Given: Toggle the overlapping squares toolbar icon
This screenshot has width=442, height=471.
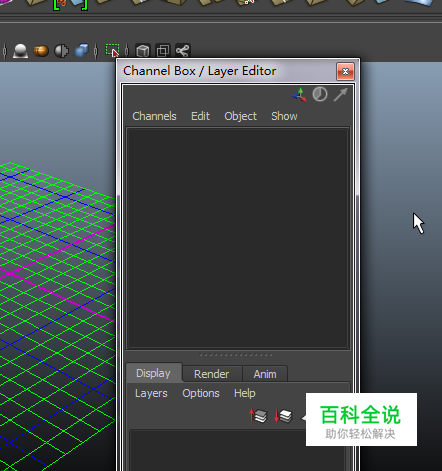Looking at the screenshot, I should tap(163, 51).
